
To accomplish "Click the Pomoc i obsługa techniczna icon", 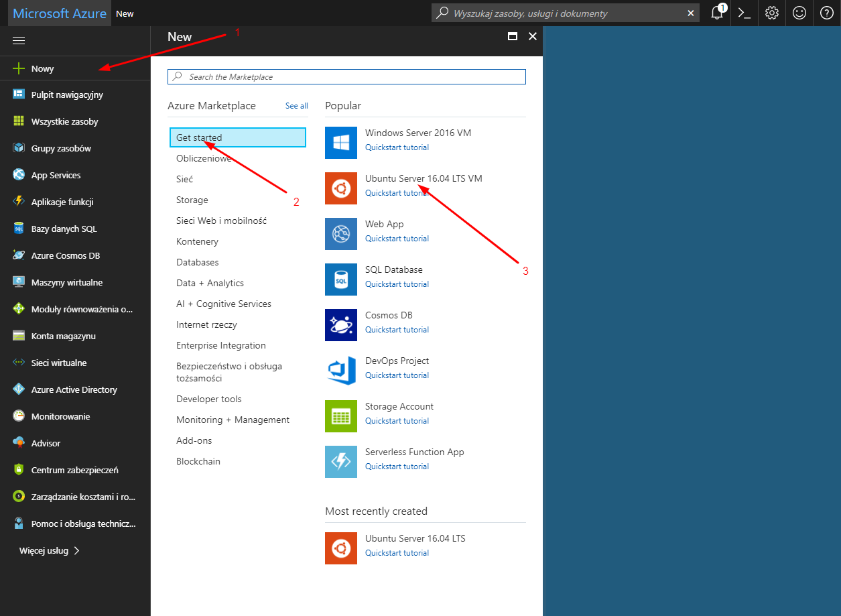I will tap(19, 523).
